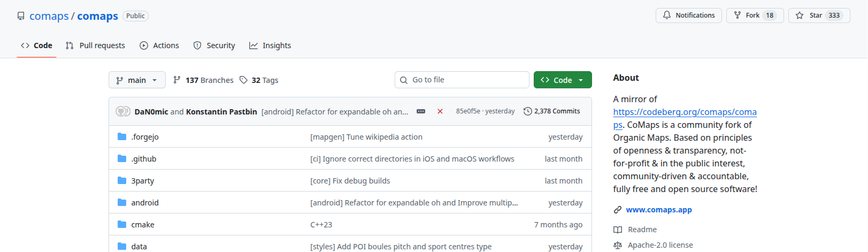Focus the Go to file search field
This screenshot has width=868, height=252.
click(462, 80)
